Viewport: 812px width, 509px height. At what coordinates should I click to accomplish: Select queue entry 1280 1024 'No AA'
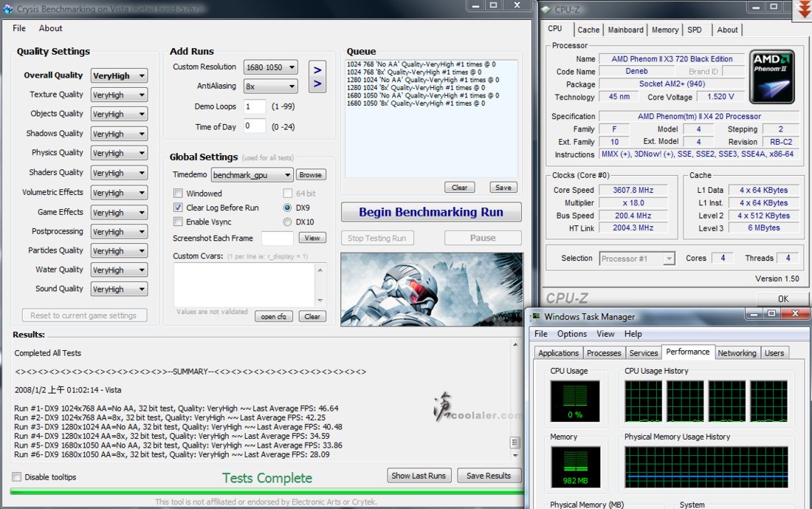click(422, 80)
